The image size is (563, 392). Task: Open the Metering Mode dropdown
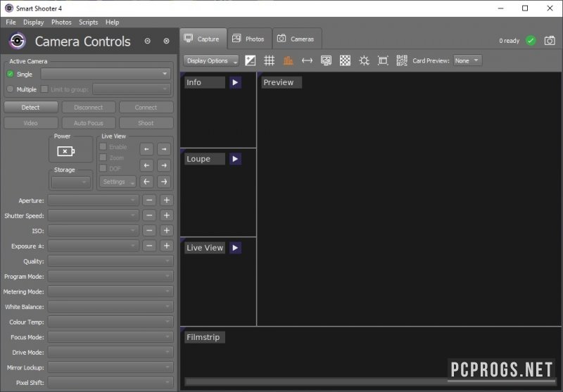coord(110,291)
